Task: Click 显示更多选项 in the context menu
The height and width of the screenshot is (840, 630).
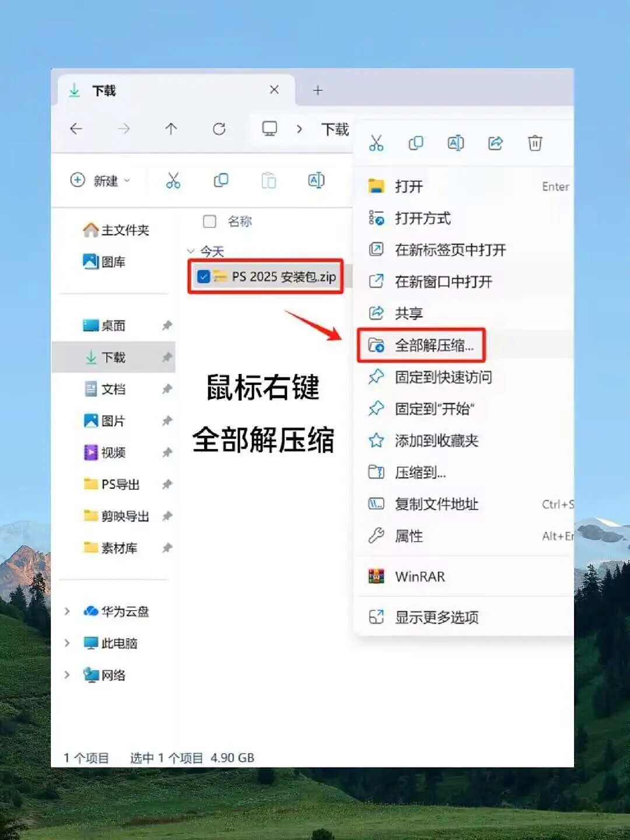Action: click(x=437, y=617)
